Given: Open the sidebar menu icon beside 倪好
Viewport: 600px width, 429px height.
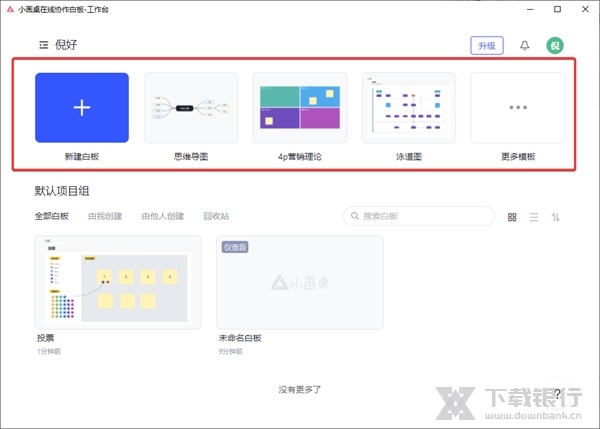Looking at the screenshot, I should point(44,45).
